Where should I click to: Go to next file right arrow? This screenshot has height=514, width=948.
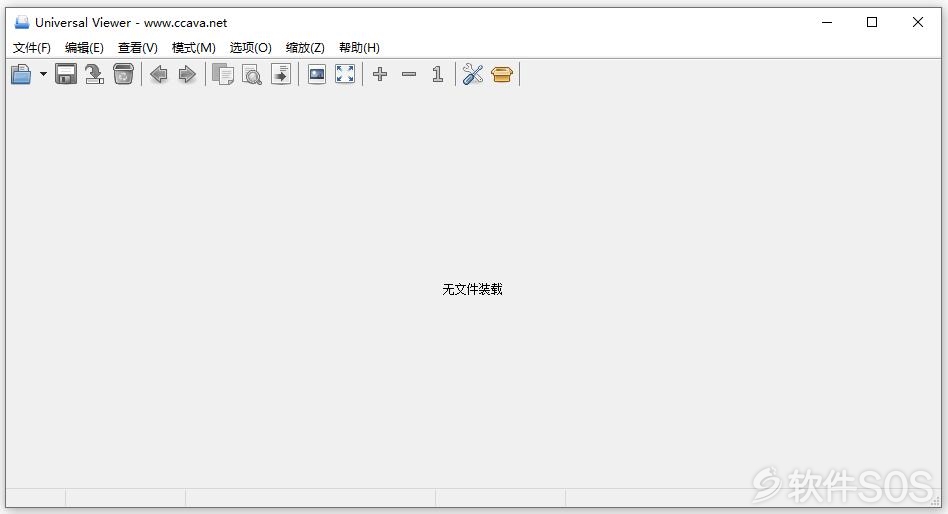pos(187,74)
